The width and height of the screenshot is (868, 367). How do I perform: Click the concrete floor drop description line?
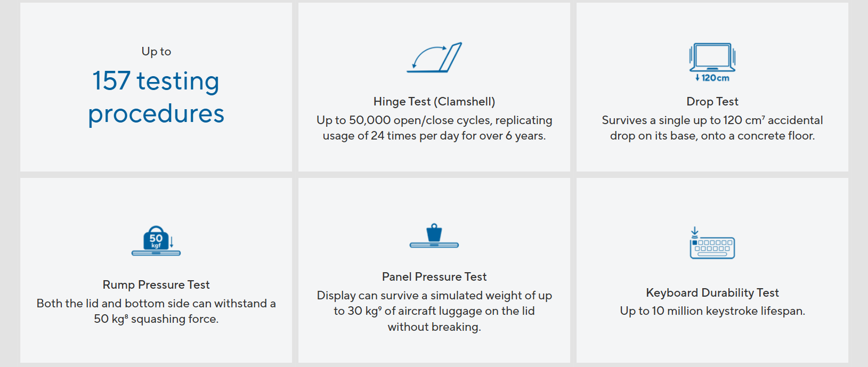pos(712,136)
